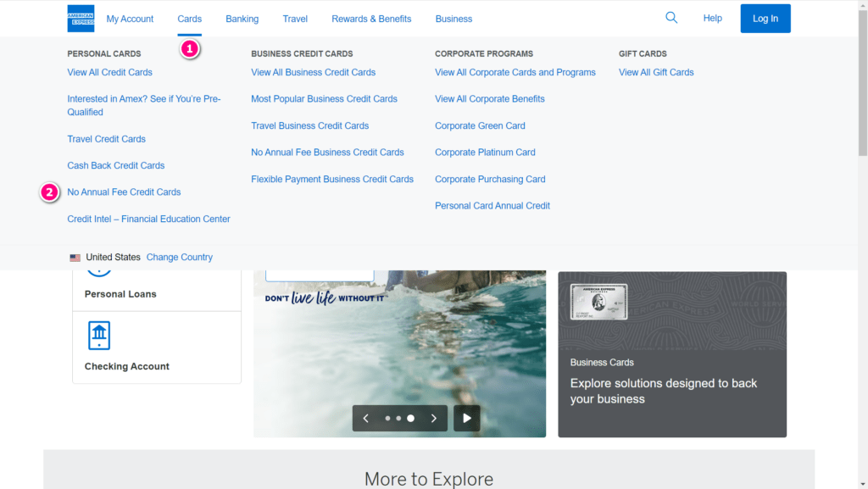Open View All Corporate Benefits
This screenshot has width=868, height=489.
coord(489,99)
